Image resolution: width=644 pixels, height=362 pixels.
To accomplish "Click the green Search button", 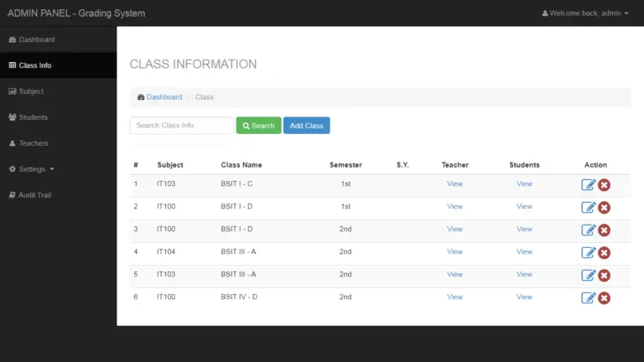I will (259, 126).
